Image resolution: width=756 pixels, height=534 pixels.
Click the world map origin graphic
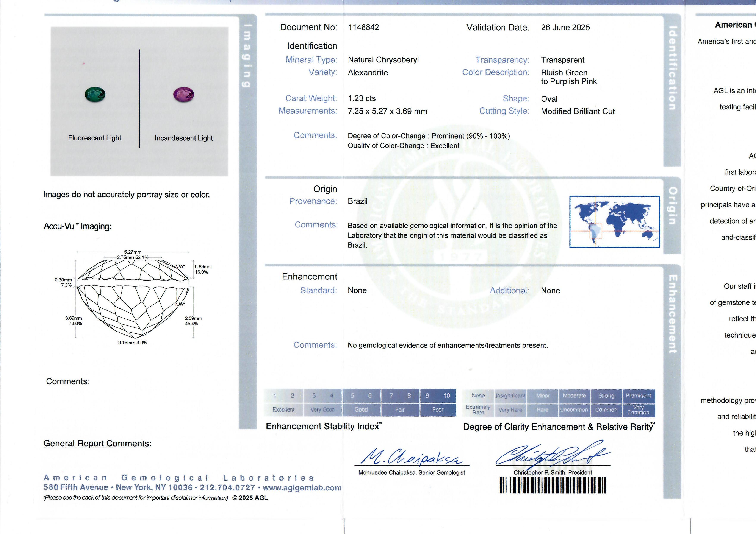pyautogui.click(x=614, y=222)
